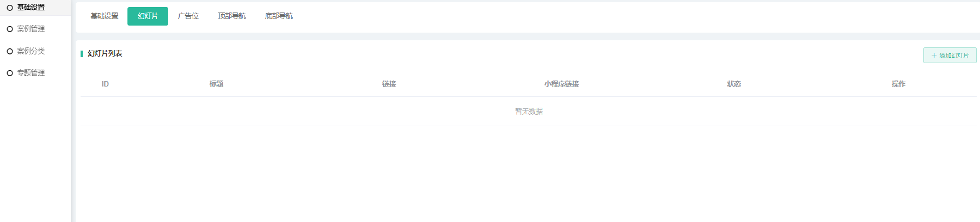
Task: Click the circle icon beside 案例管理
Action: coord(10,29)
